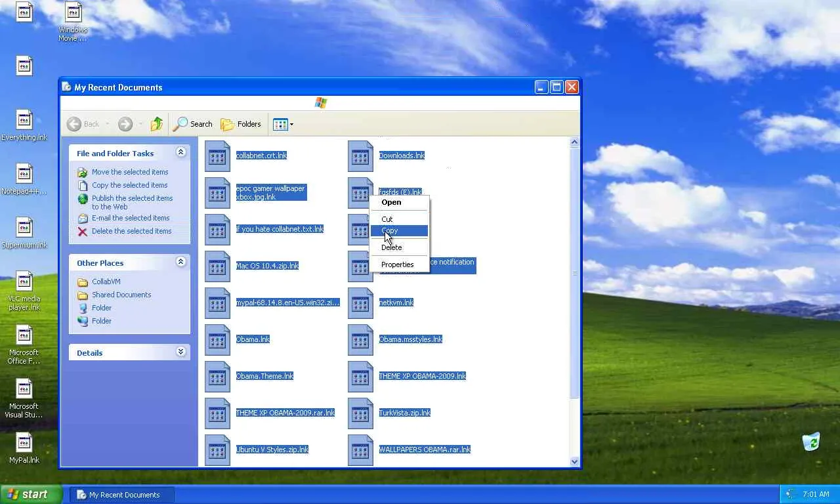Select the MyPal.lnk desktop icon

(x=24, y=448)
